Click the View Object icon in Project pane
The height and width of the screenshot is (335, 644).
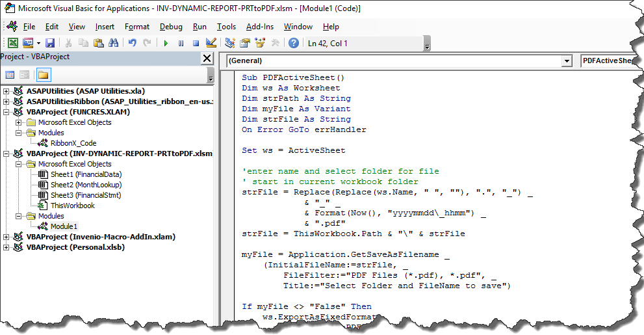point(25,75)
